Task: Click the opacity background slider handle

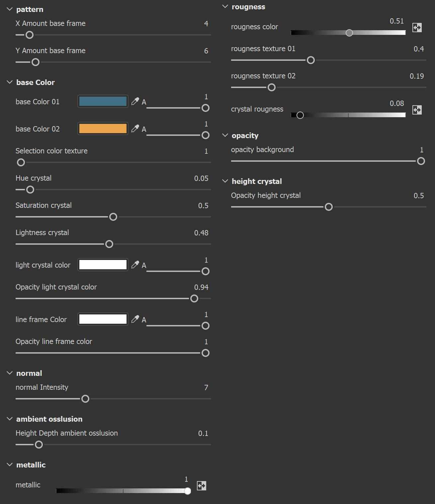Action: click(421, 161)
